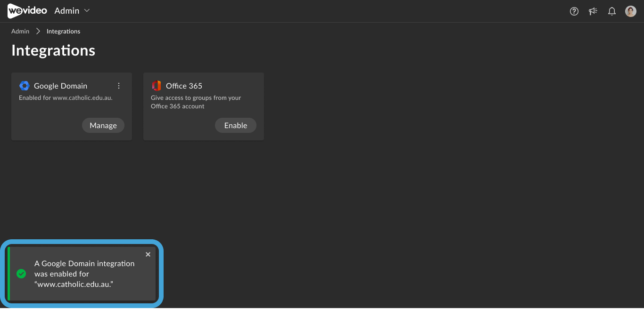Viewport: 644px width, 309px height.
Task: Click the Office 365 logo icon
Action: (156, 86)
